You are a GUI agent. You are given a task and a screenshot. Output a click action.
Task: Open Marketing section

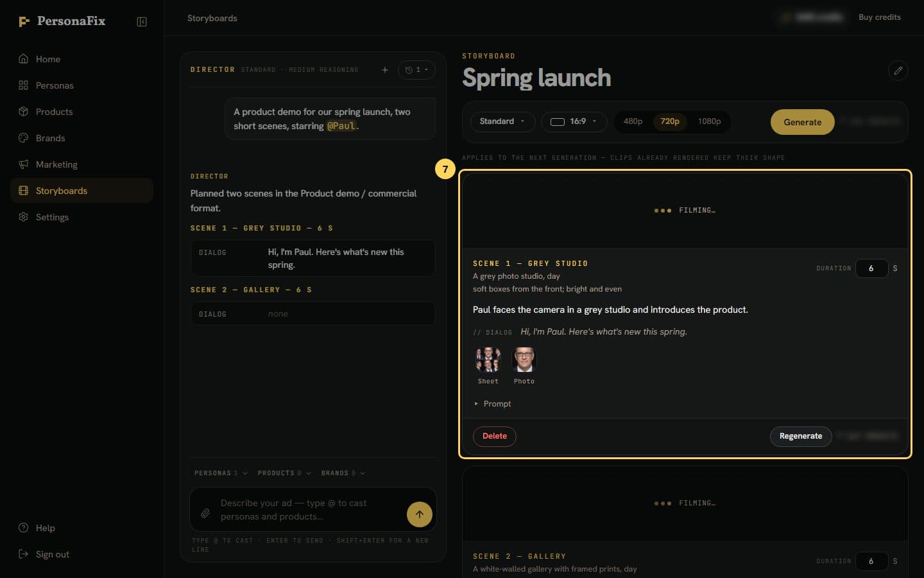click(81, 164)
